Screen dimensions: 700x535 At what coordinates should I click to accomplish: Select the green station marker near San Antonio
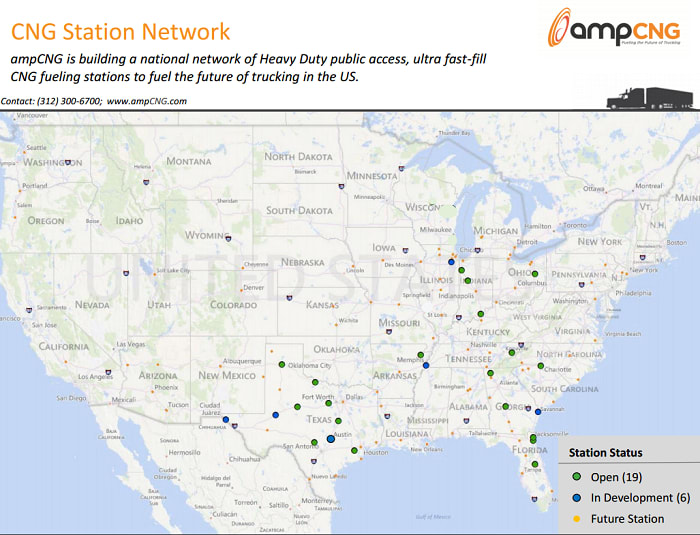[x=314, y=442]
